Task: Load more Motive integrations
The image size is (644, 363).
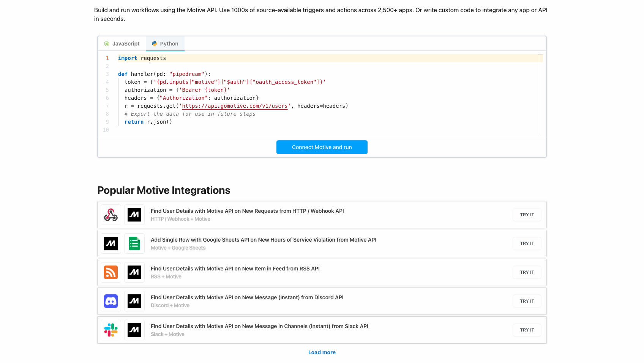Action: pos(322,352)
